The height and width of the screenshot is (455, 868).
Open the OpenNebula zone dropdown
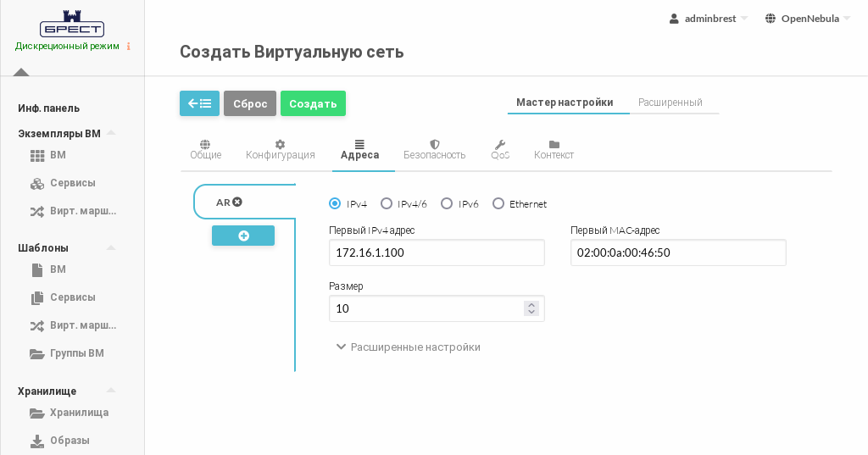click(x=807, y=19)
